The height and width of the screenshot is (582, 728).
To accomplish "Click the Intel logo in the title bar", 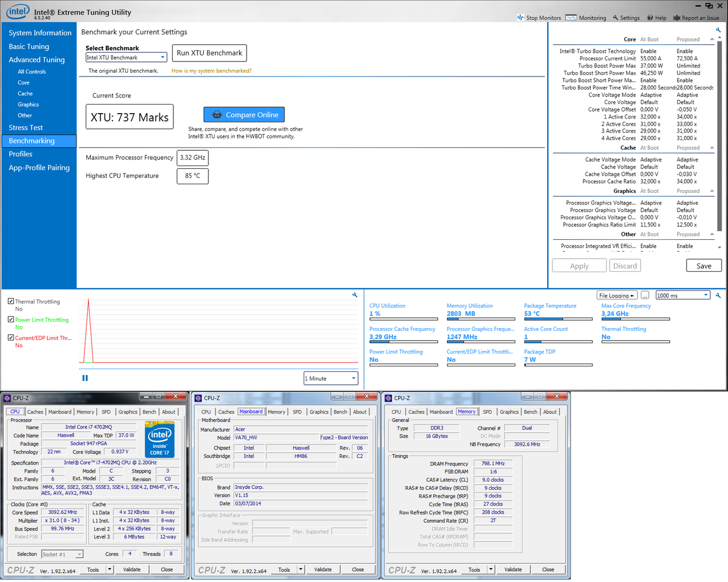I will coord(18,11).
